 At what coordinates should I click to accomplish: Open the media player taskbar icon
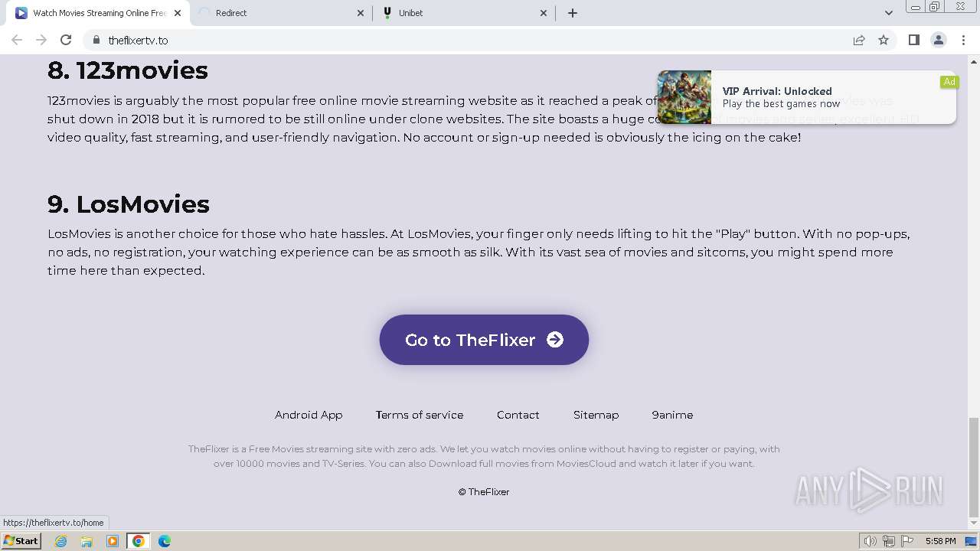click(x=113, y=541)
